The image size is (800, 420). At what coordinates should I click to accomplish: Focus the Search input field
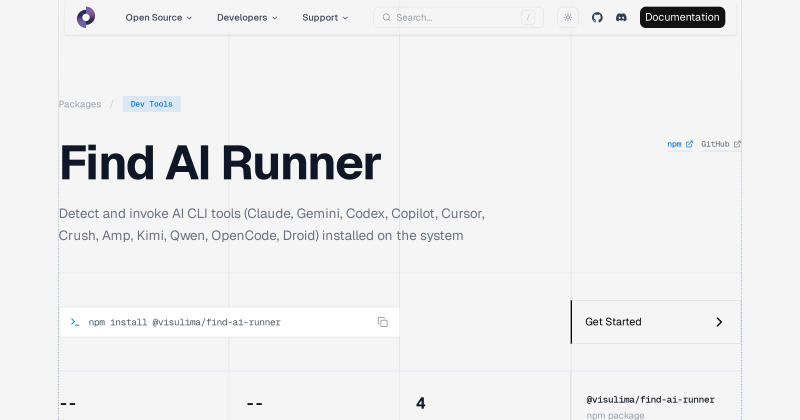coord(458,17)
